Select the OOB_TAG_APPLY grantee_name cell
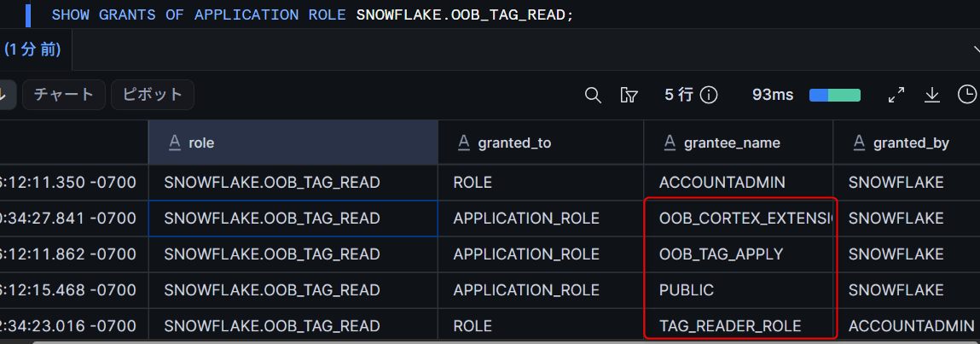 click(x=738, y=254)
